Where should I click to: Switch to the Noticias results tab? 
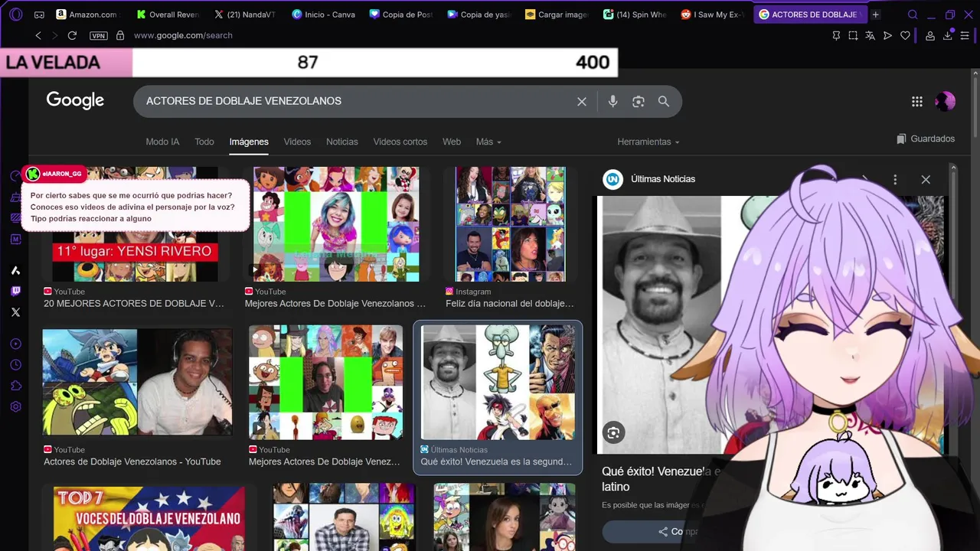pyautogui.click(x=342, y=142)
